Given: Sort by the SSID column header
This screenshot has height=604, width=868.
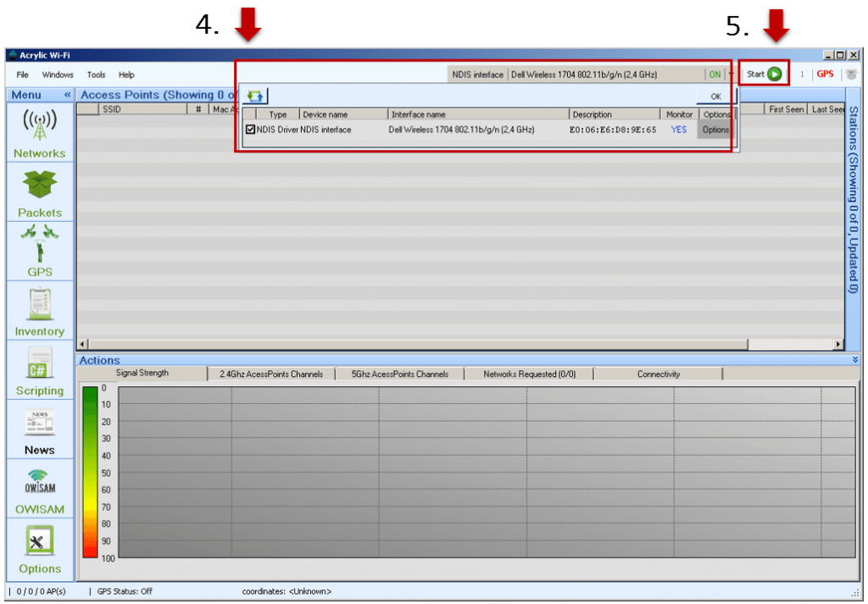Looking at the screenshot, I should (x=142, y=109).
